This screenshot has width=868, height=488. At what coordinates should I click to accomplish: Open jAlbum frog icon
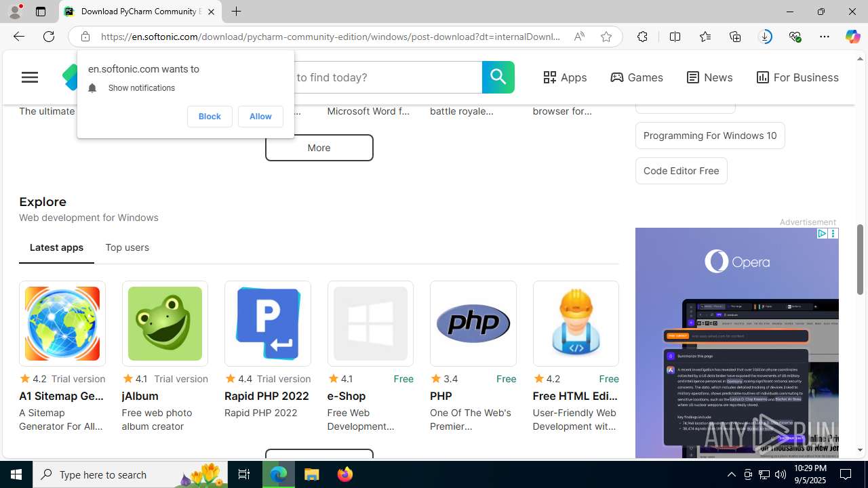tap(165, 323)
